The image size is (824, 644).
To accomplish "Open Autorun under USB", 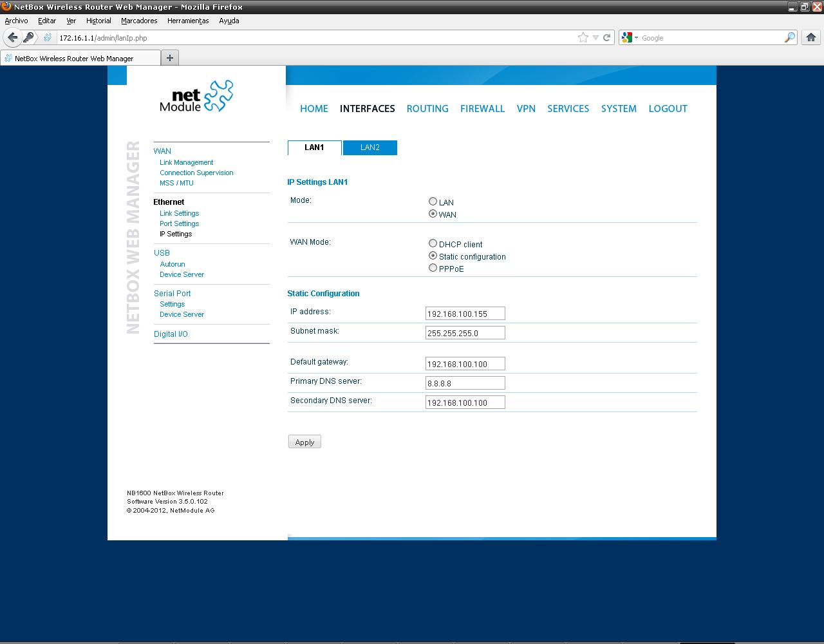I will point(173,264).
